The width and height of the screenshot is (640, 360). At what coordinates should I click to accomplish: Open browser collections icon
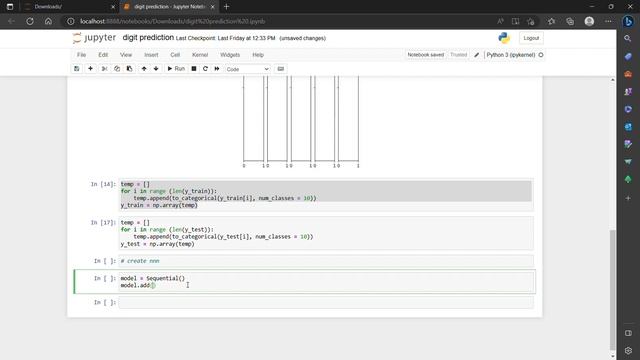click(x=570, y=21)
